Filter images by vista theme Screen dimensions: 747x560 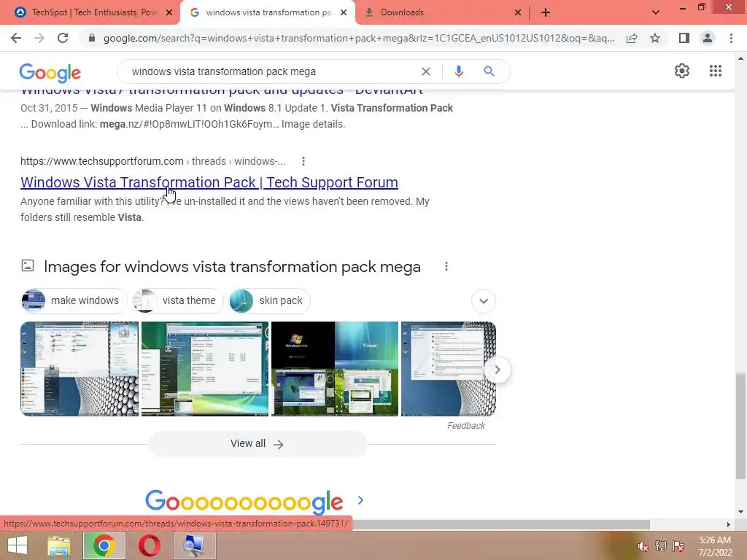coord(178,301)
